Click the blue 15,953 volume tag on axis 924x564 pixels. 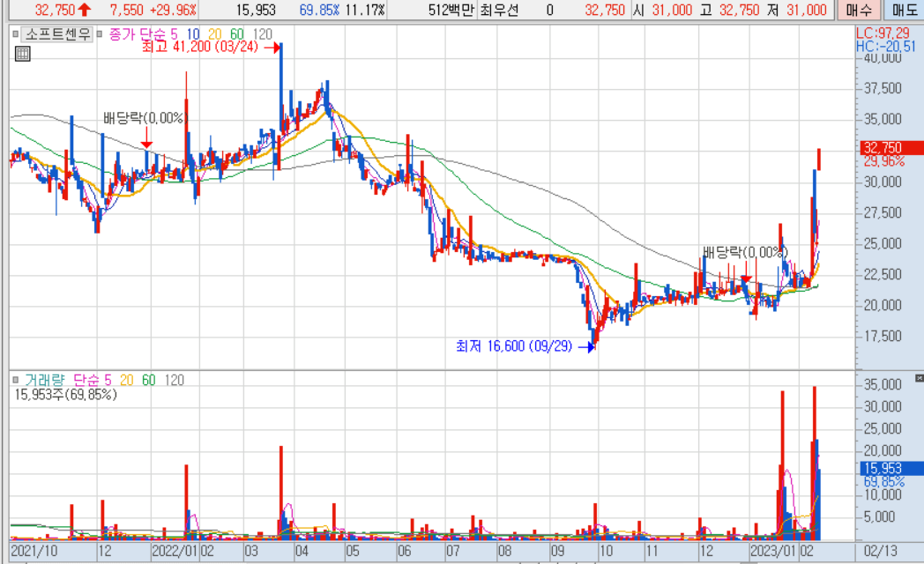(x=892, y=469)
